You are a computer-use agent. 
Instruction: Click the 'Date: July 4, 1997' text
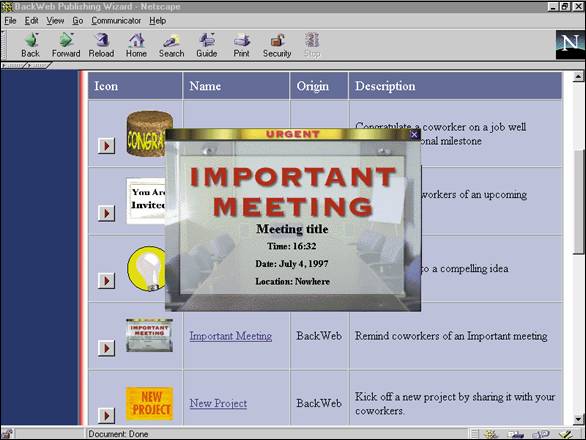click(x=292, y=264)
